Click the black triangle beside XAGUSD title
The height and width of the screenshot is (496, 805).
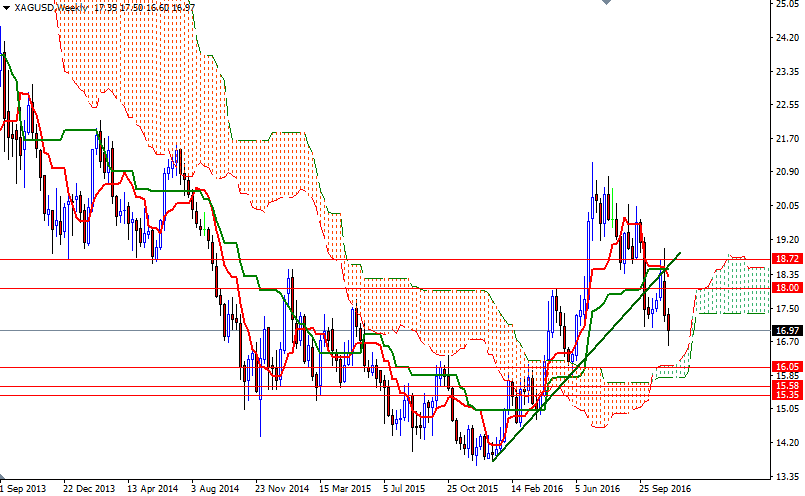pyautogui.click(x=6, y=8)
